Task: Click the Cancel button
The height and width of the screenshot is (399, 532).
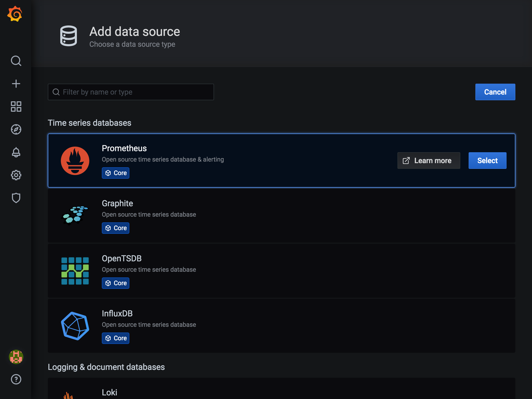Action: [x=495, y=92]
